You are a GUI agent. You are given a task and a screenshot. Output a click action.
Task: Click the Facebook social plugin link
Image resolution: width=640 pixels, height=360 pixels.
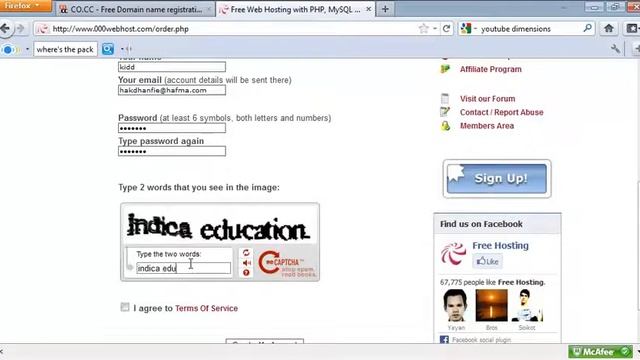coord(481,340)
